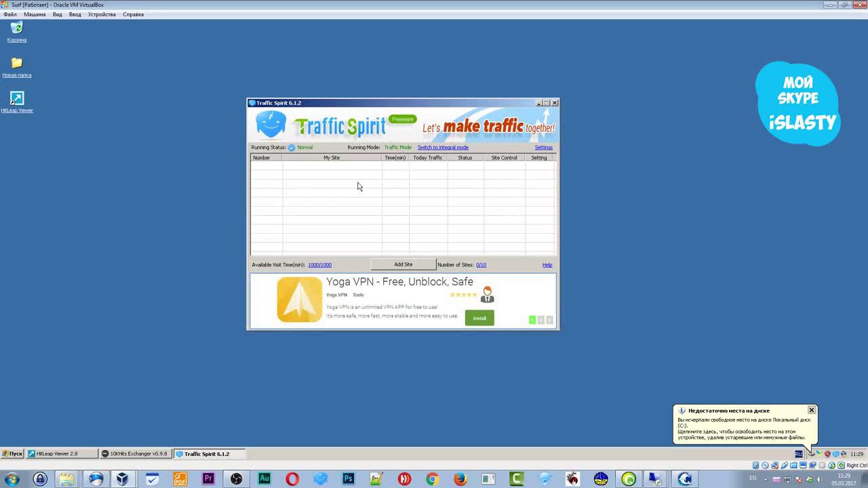Click the Number column header
The width and height of the screenshot is (868, 488).
click(267, 157)
